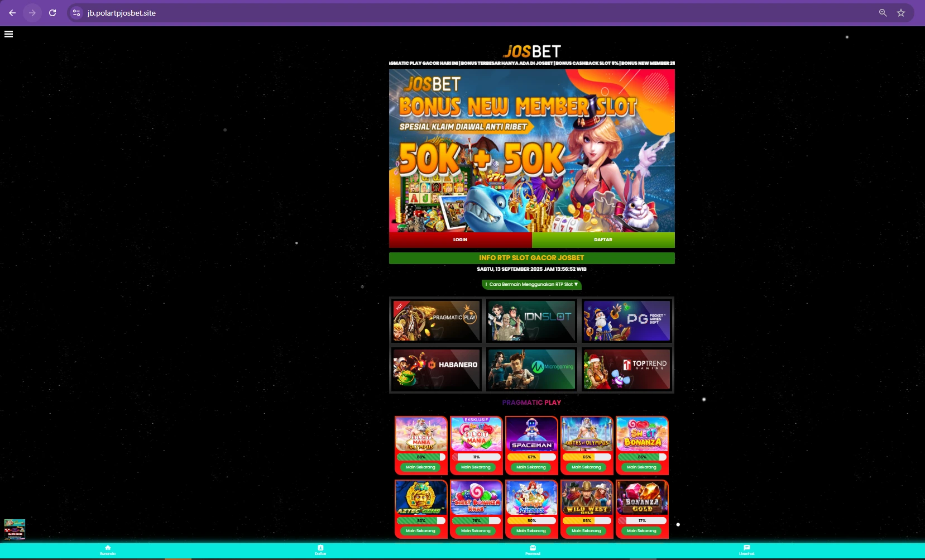This screenshot has height=560, width=925.
Task: Select the IDNSLOT provider tile
Action: coord(531,320)
